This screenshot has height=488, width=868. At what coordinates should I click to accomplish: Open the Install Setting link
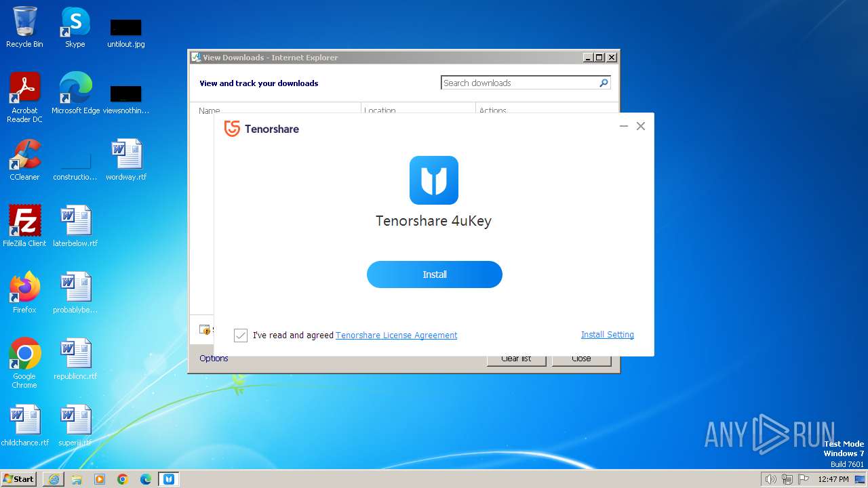click(608, 335)
